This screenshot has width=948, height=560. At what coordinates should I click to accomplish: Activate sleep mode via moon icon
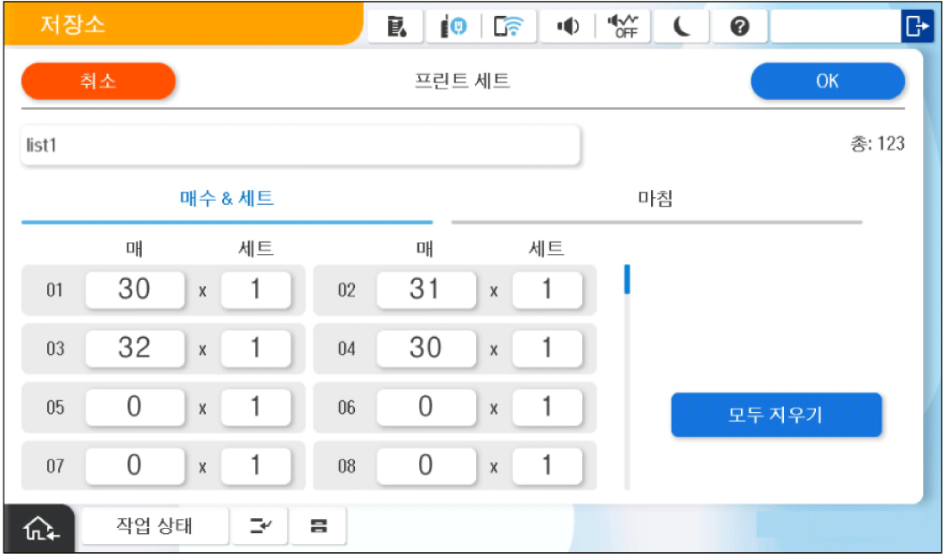pyautogui.click(x=681, y=28)
